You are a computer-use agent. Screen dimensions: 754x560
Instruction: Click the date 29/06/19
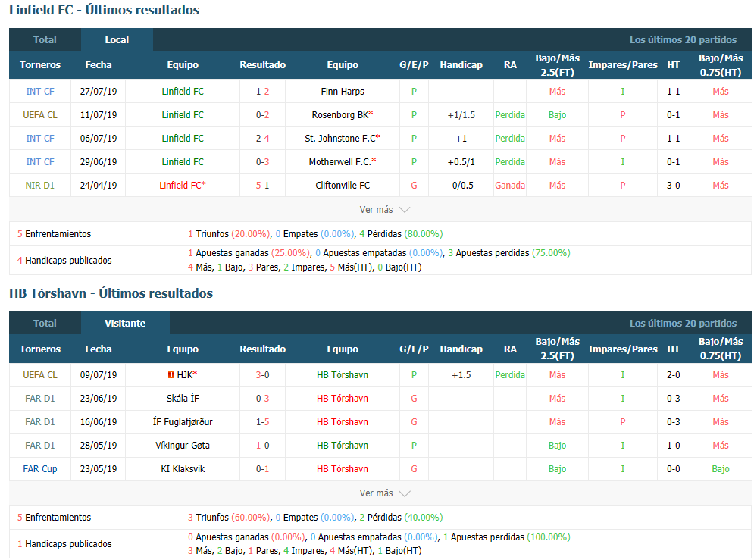pyautogui.click(x=98, y=162)
